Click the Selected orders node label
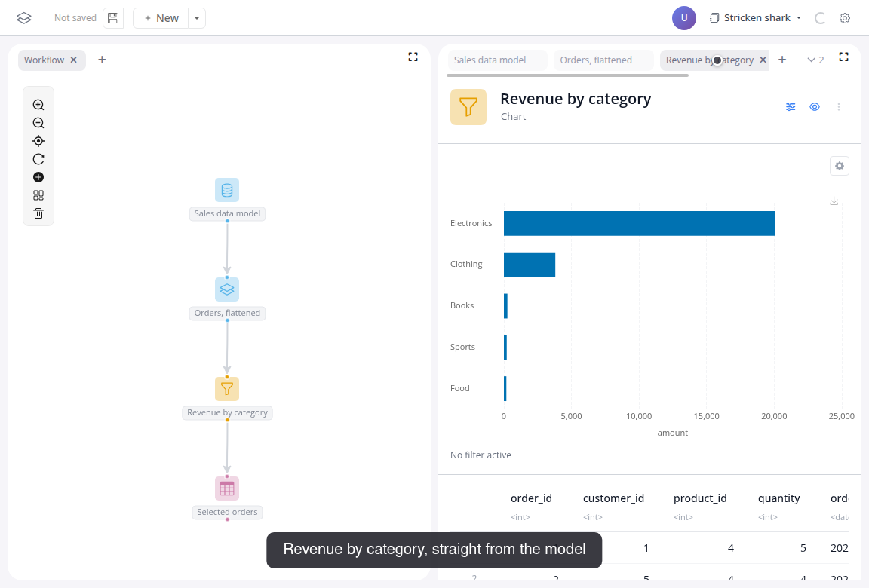 click(227, 512)
